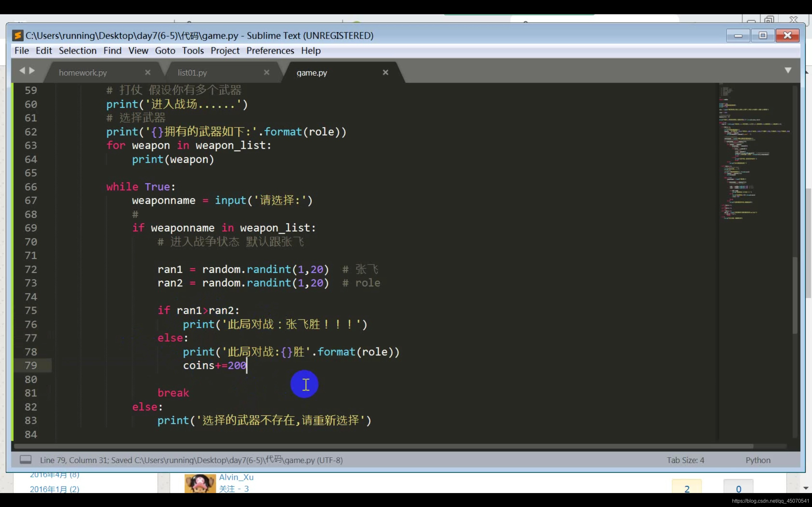812x507 pixels.
Task: Open the Tab Size: 4 selector
Action: (x=685, y=460)
